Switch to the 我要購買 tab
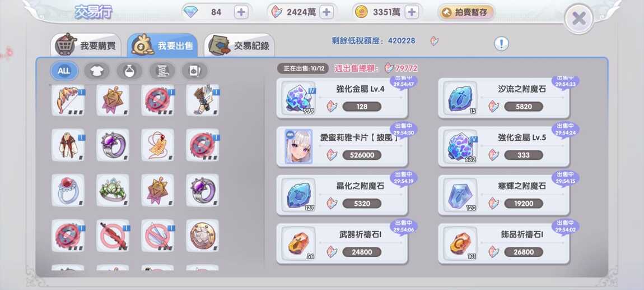The width and height of the screenshot is (644, 290). click(86, 45)
